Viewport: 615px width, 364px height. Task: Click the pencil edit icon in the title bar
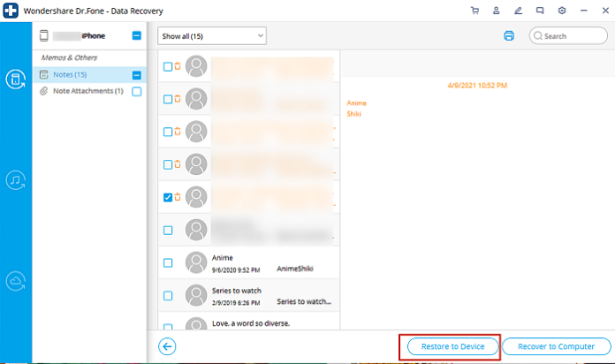(518, 11)
